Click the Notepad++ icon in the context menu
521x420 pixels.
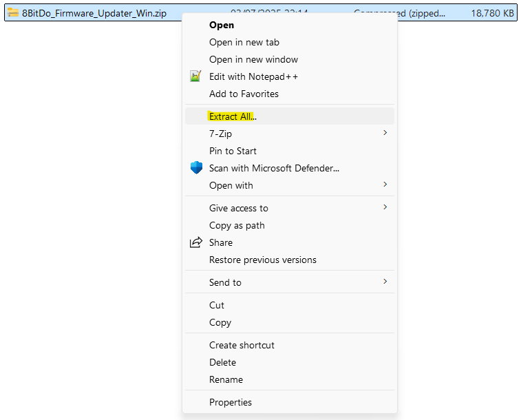(195, 76)
